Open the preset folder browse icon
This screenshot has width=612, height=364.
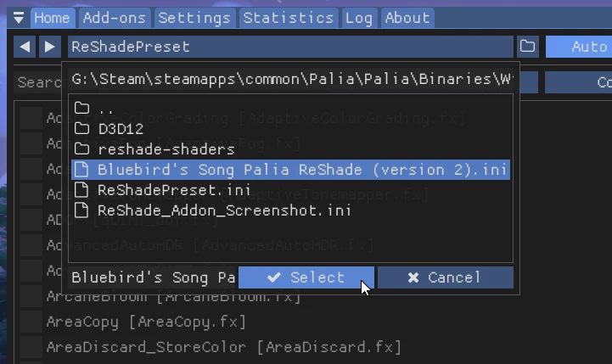tap(528, 47)
